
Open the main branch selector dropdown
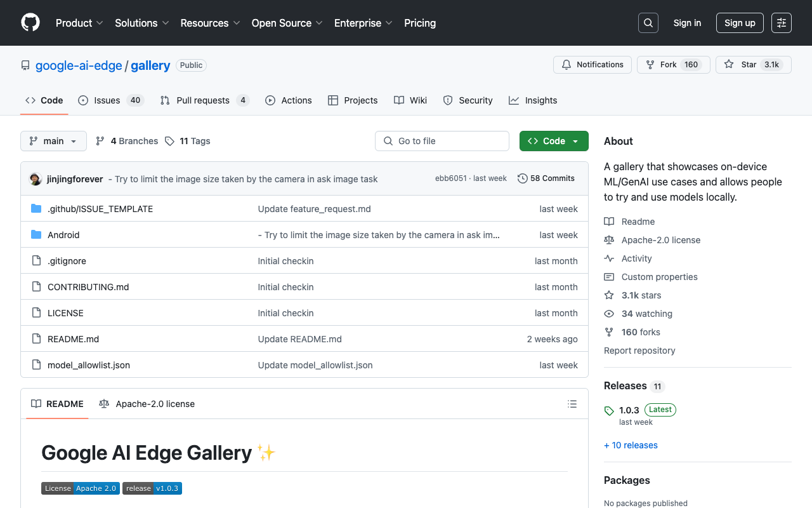tap(53, 141)
